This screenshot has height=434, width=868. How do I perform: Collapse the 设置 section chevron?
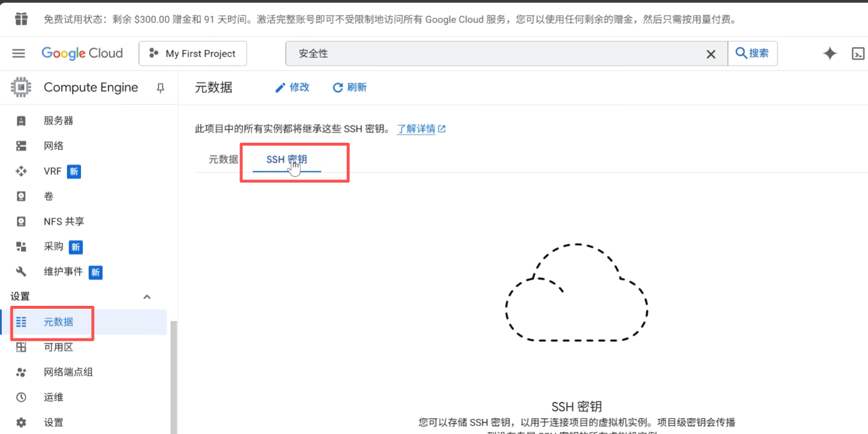click(x=147, y=297)
